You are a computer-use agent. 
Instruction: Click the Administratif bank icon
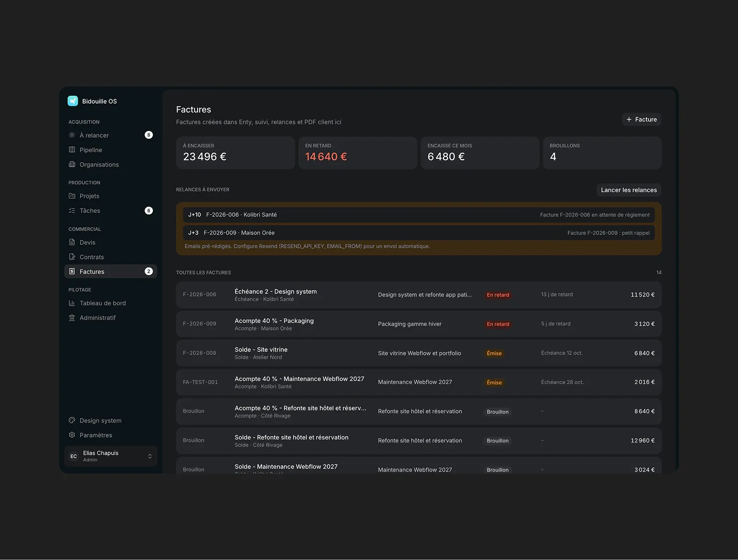click(x=72, y=318)
